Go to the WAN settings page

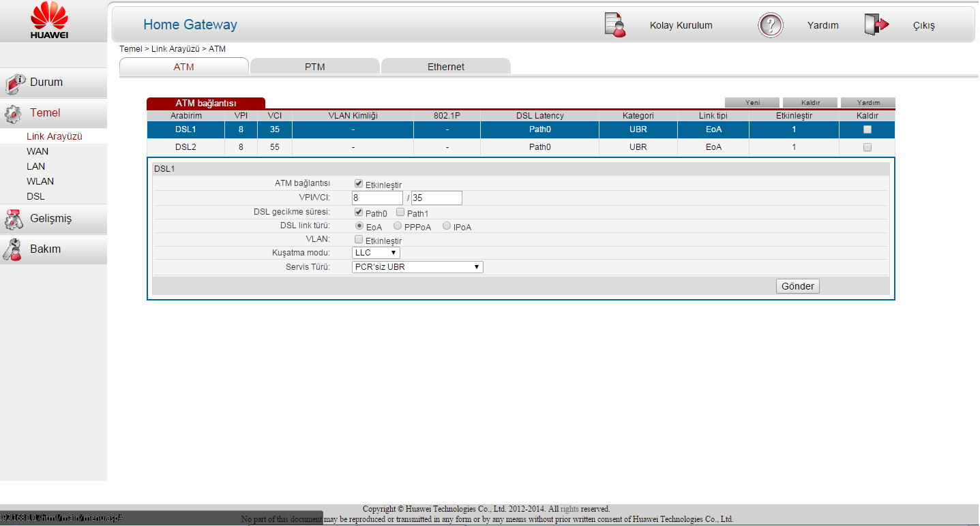38,151
